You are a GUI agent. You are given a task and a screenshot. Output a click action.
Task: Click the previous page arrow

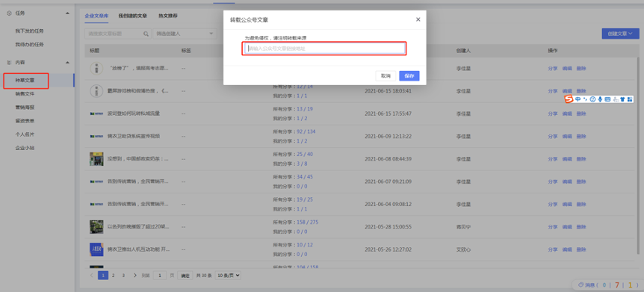(x=91, y=275)
